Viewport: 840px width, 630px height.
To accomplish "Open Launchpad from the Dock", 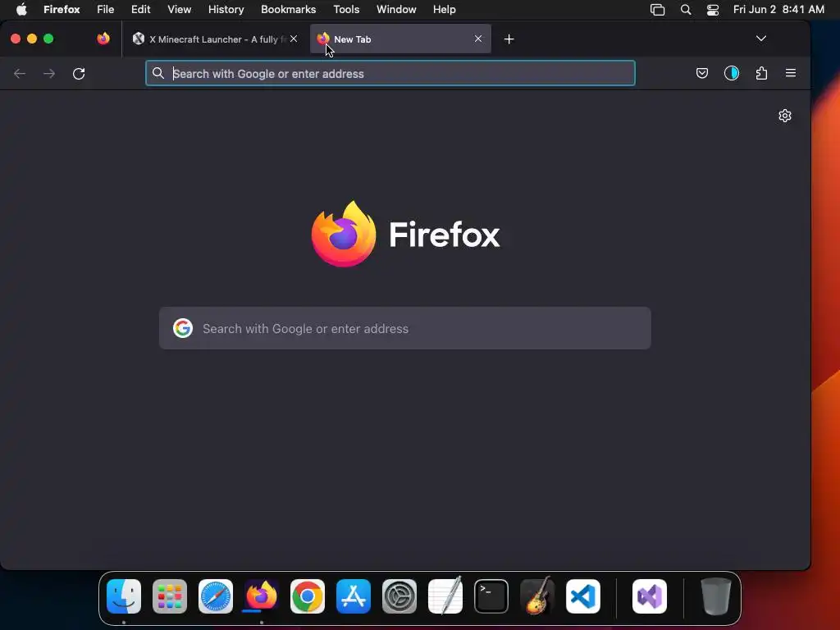I will coord(170,596).
